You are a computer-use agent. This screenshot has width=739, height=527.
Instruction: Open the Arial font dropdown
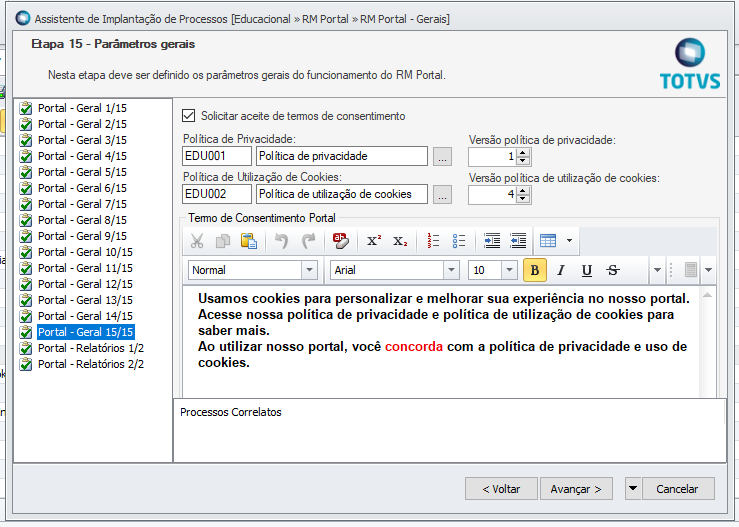tap(451, 270)
